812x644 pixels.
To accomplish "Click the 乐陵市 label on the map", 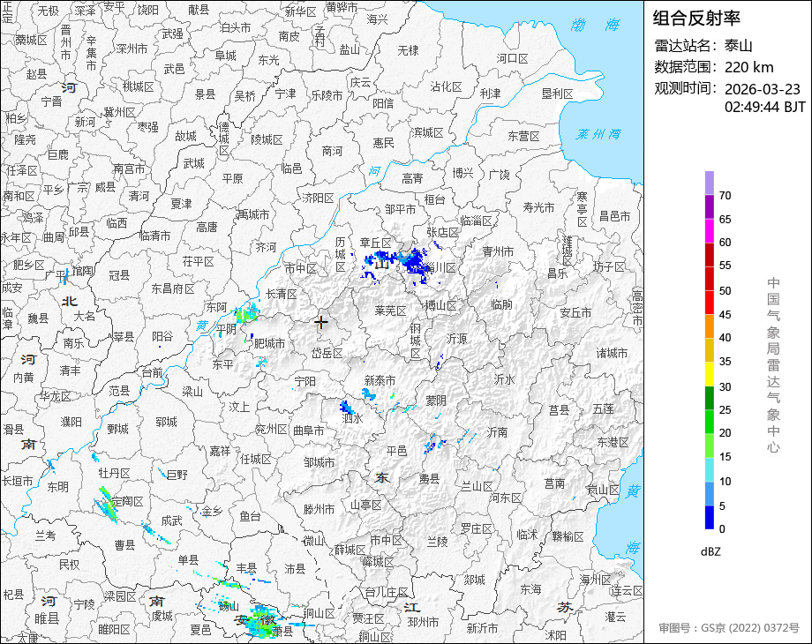I will pos(327,96).
